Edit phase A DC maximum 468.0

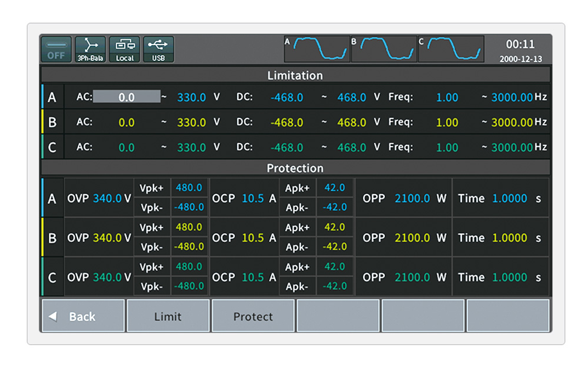point(352,97)
